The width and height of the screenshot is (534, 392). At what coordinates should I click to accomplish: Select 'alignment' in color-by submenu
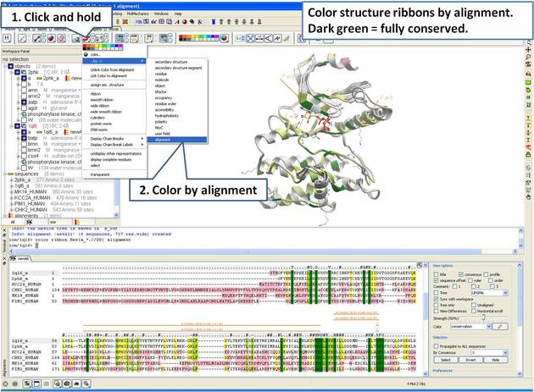(x=177, y=140)
